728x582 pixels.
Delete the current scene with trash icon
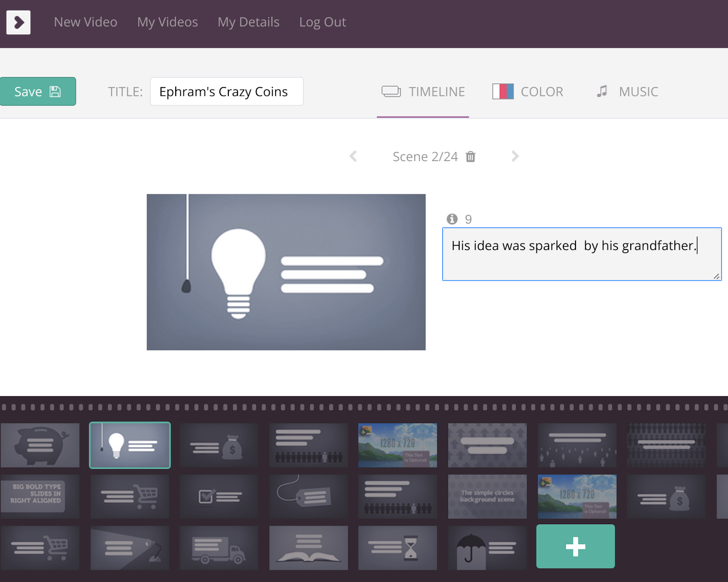tap(470, 157)
